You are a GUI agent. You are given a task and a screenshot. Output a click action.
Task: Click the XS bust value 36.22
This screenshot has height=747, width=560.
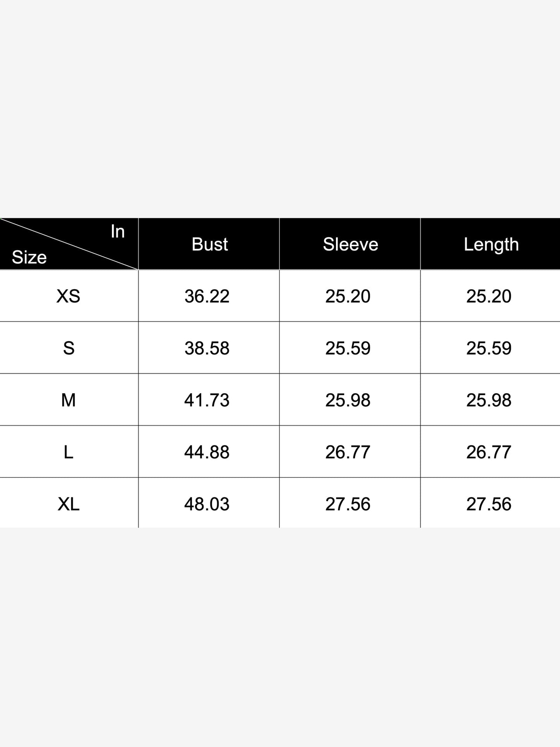(x=207, y=296)
